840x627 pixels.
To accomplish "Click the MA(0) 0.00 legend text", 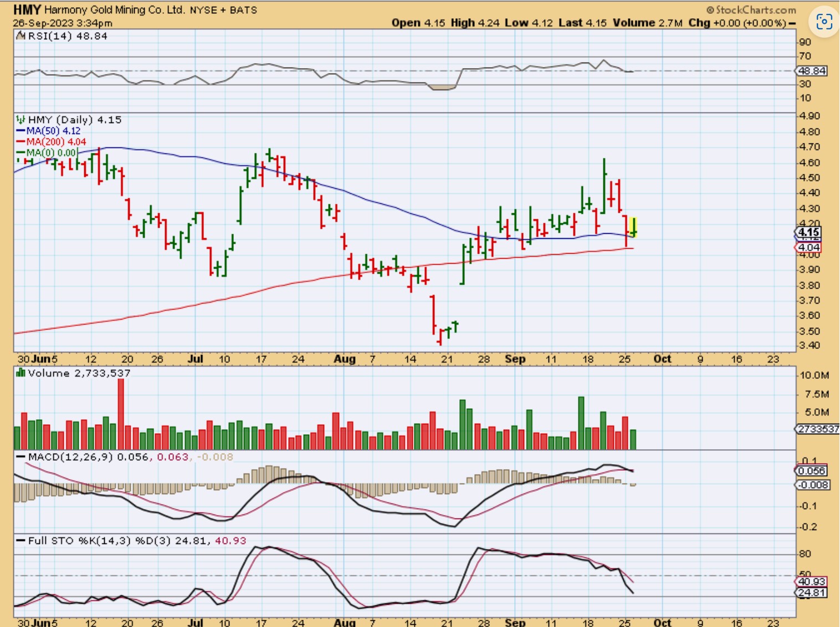I will [51, 153].
